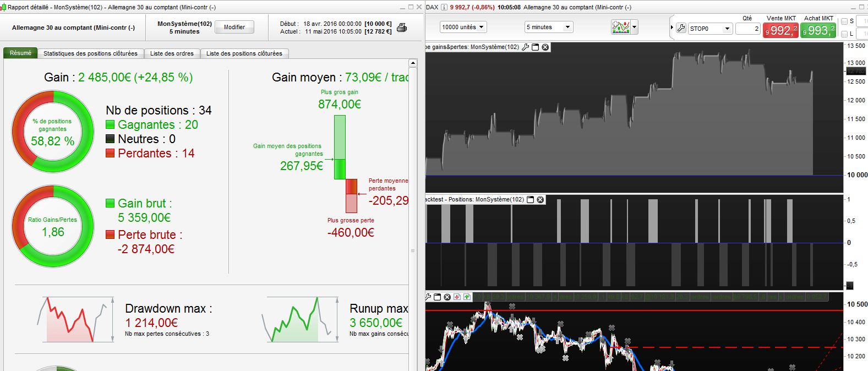Screen dimensions: 868x371
Task: Print the detailed report with printer icon
Action: click(x=402, y=28)
